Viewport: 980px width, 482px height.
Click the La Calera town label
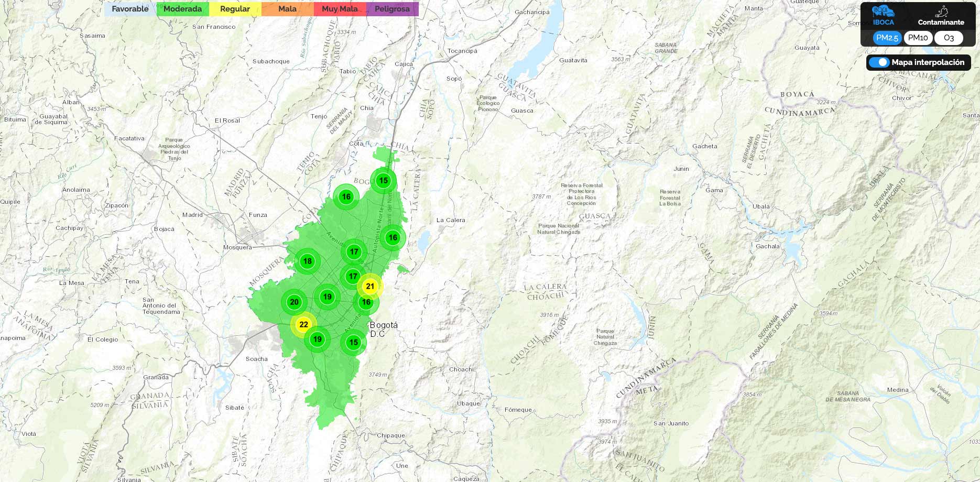(x=451, y=220)
